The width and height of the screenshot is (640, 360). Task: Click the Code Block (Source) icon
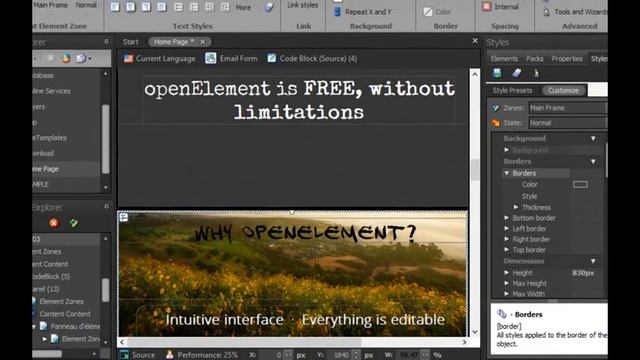pos(271,58)
